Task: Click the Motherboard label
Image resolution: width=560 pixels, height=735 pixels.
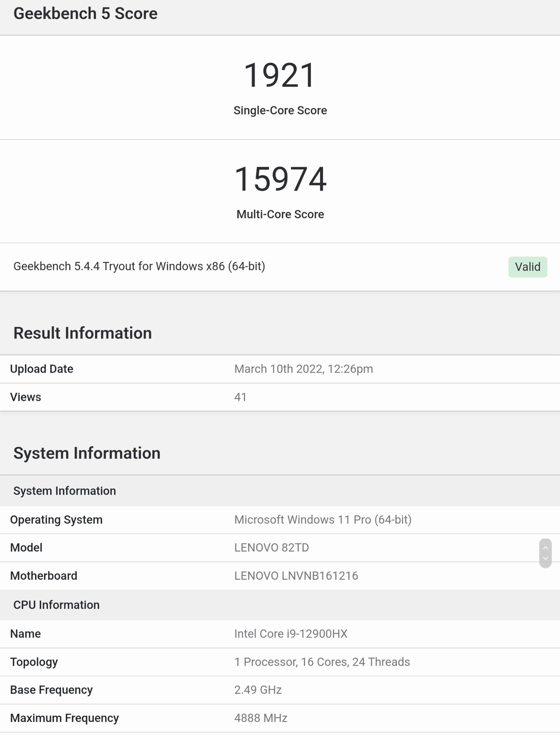Action: 44,576
